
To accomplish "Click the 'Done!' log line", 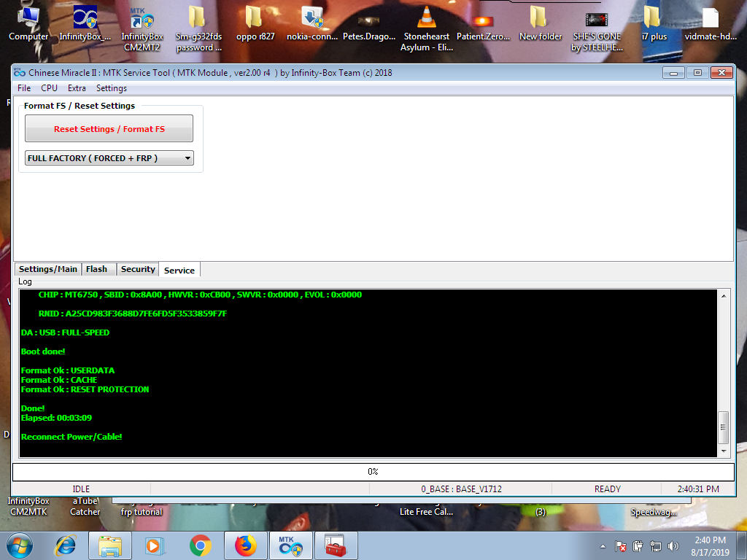I will [33, 408].
